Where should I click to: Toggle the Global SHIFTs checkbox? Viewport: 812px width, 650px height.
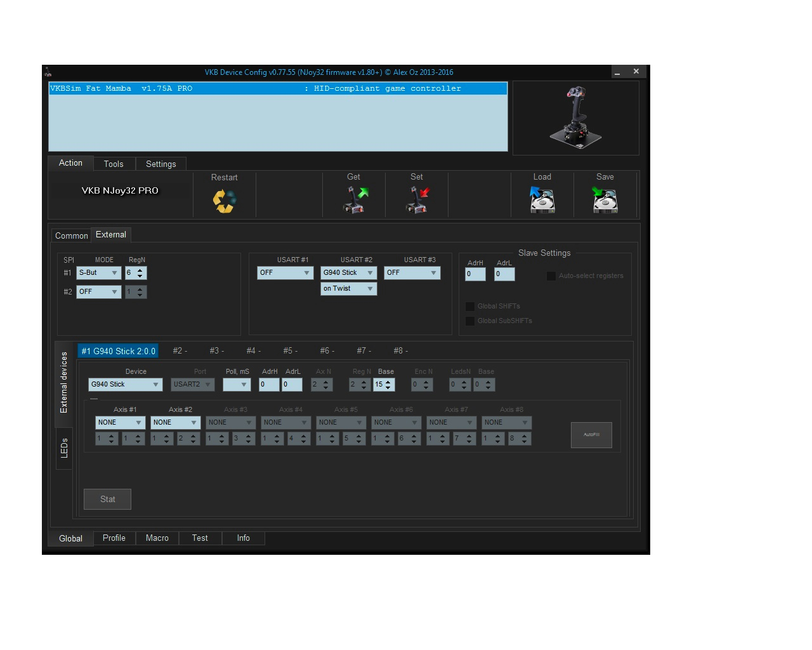point(470,307)
